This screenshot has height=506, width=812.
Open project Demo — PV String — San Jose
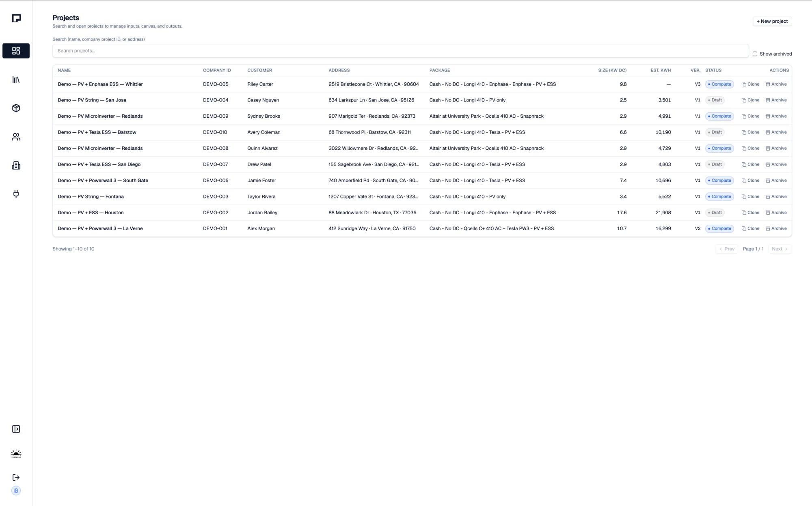point(92,100)
